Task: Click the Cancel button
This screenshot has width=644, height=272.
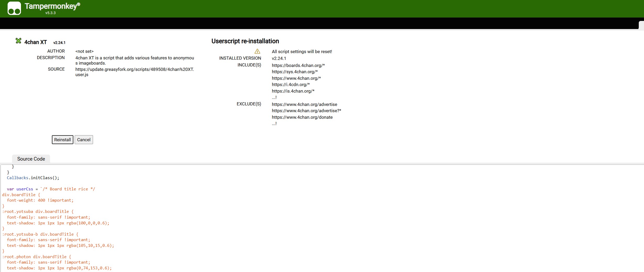Action: [x=84, y=140]
